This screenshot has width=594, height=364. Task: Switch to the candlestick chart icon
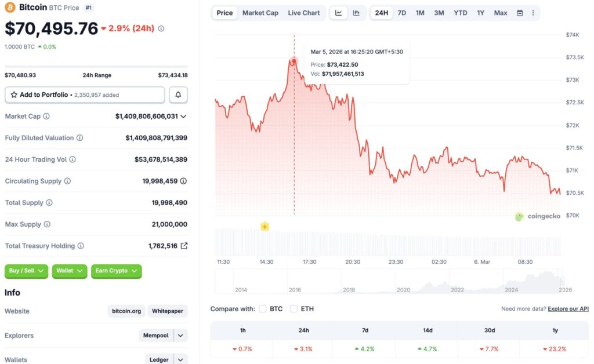point(356,13)
